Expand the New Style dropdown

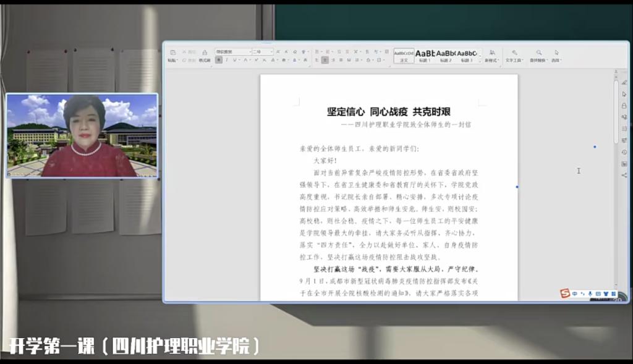[492, 56]
